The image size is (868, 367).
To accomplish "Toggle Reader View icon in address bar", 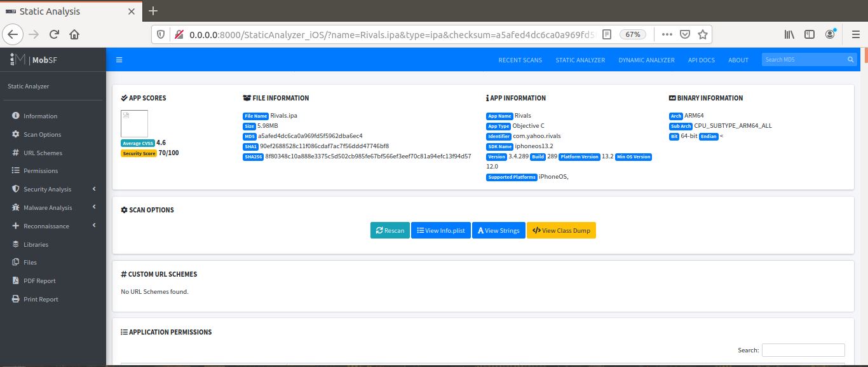I will (x=607, y=34).
